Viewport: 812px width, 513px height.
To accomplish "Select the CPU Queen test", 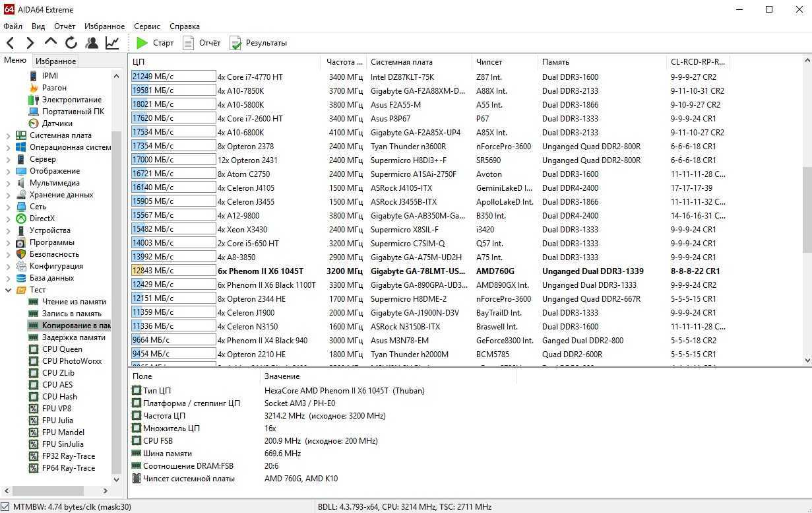I will pos(62,349).
